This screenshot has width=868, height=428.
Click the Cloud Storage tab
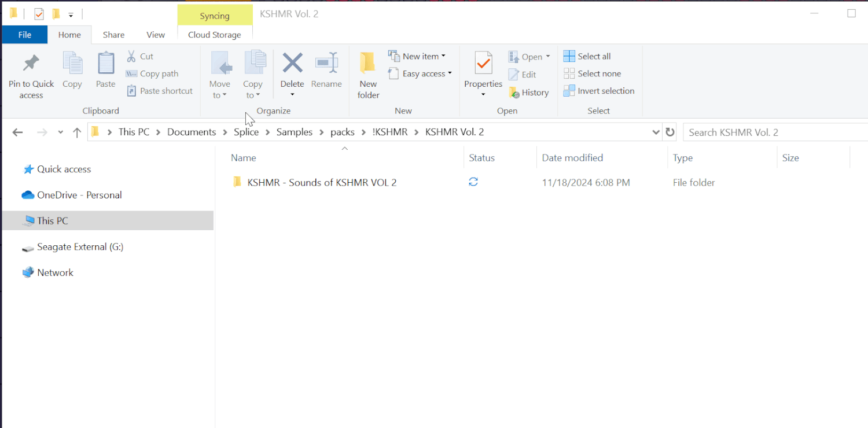(x=215, y=35)
